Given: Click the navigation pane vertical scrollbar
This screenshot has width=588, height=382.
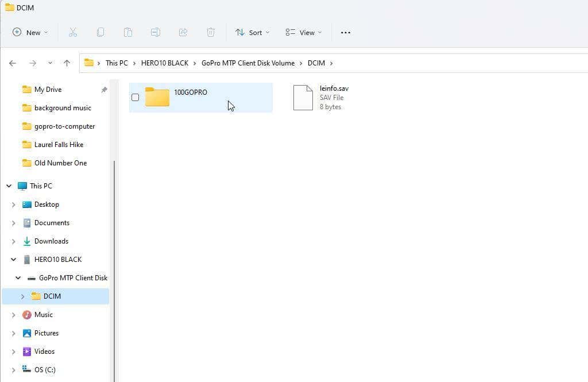Looking at the screenshot, I should pos(114,270).
